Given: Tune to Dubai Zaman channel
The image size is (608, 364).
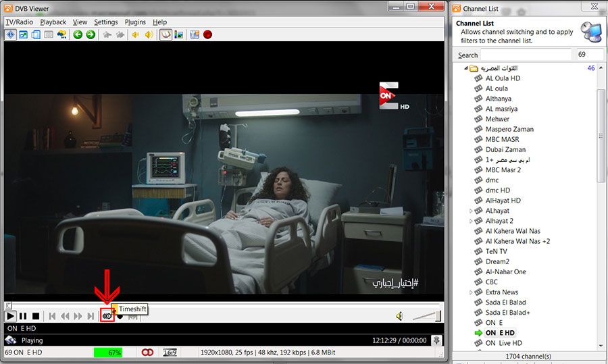Looking at the screenshot, I should tap(505, 150).
